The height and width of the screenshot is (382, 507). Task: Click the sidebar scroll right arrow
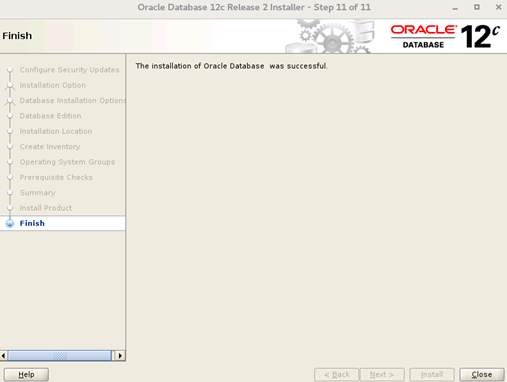120,356
